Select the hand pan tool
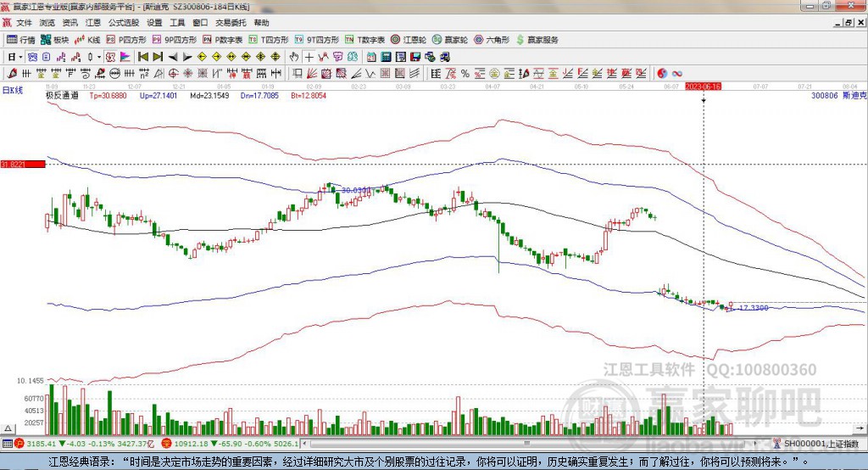Viewport: 868px width, 470px height. point(294,57)
